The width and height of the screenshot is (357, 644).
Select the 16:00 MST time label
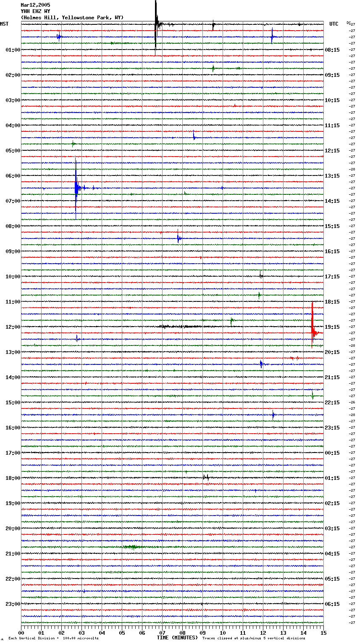click(13, 428)
